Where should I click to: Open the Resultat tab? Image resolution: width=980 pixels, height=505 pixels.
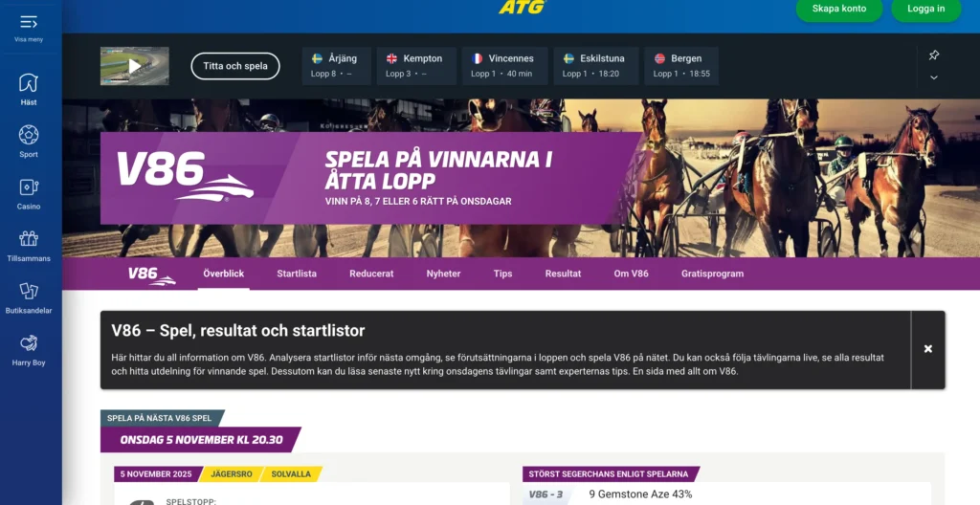coord(563,274)
